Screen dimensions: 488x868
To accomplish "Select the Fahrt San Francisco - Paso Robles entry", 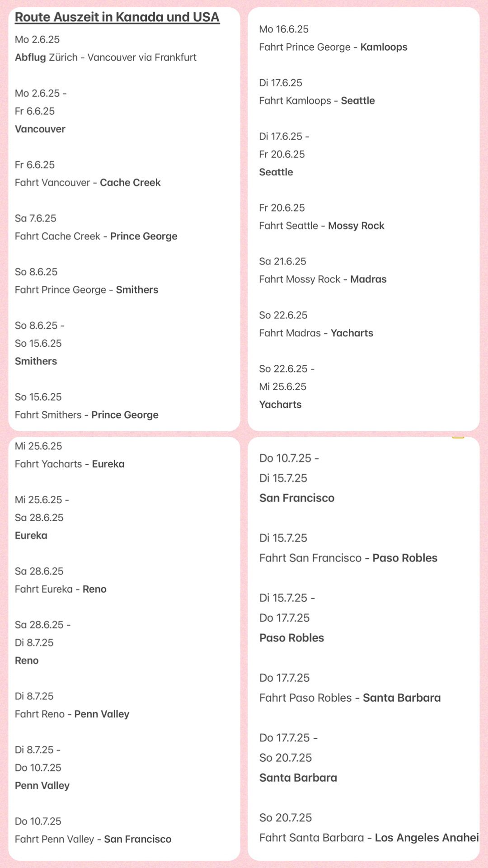I will point(348,558).
